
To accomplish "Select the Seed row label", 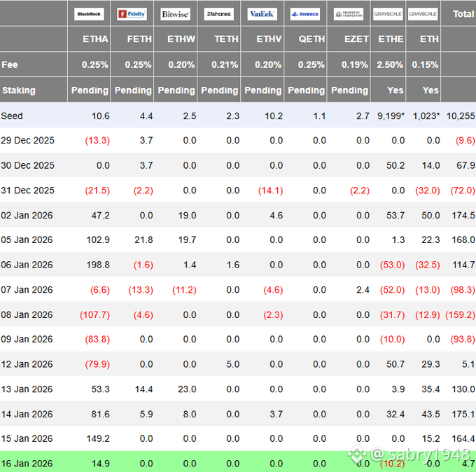I will pyautogui.click(x=12, y=116).
